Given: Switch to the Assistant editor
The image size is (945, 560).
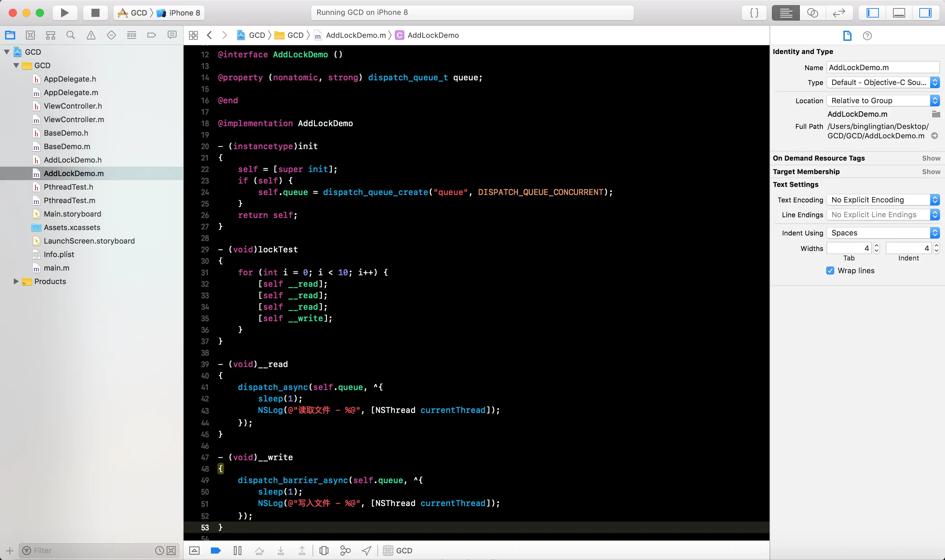Looking at the screenshot, I should coord(812,13).
